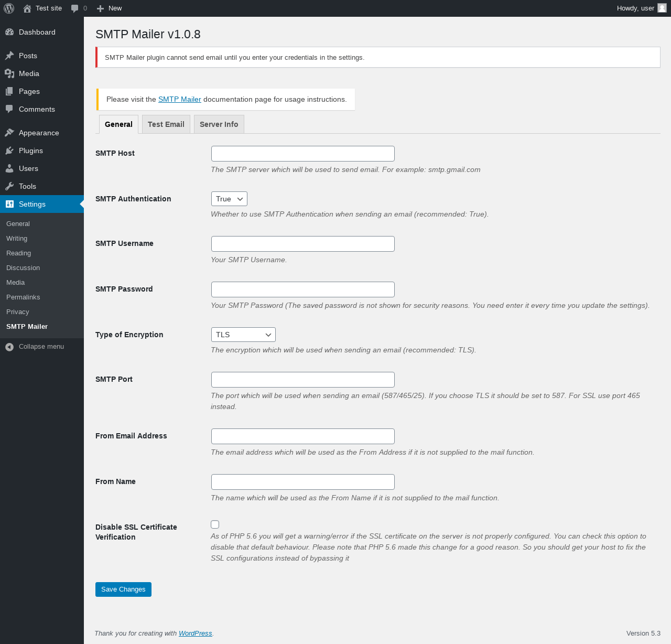Click the Posts pushpin icon
The width and height of the screenshot is (671, 644).
pyautogui.click(x=9, y=56)
